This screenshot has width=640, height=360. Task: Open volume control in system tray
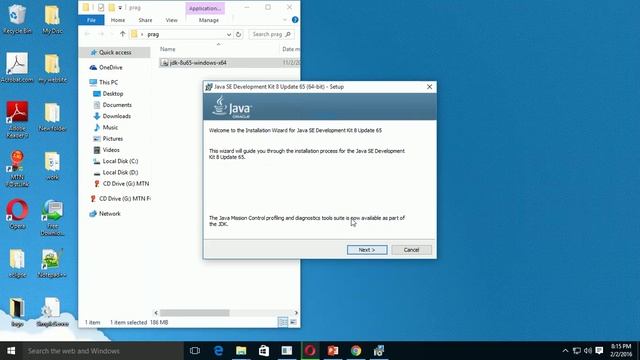[588, 351]
